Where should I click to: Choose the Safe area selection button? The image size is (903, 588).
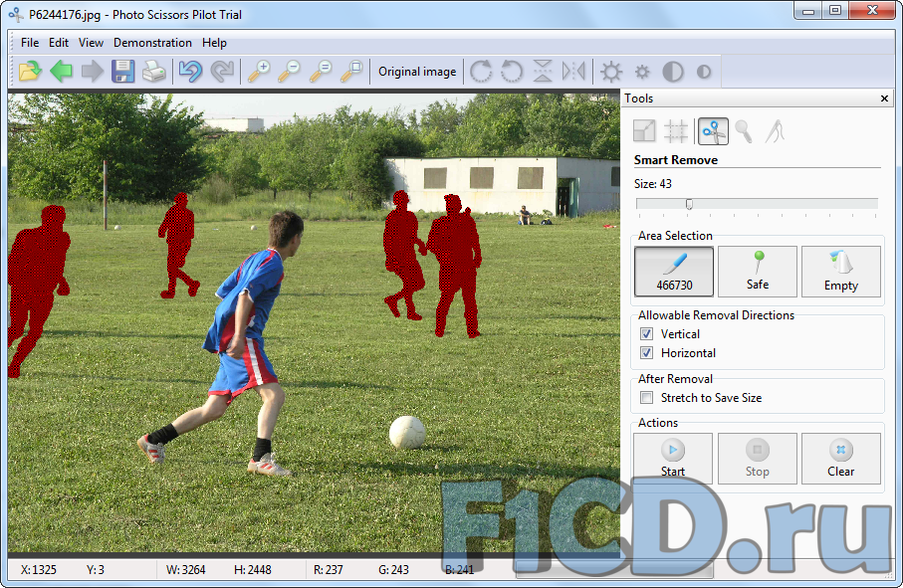pos(758,272)
